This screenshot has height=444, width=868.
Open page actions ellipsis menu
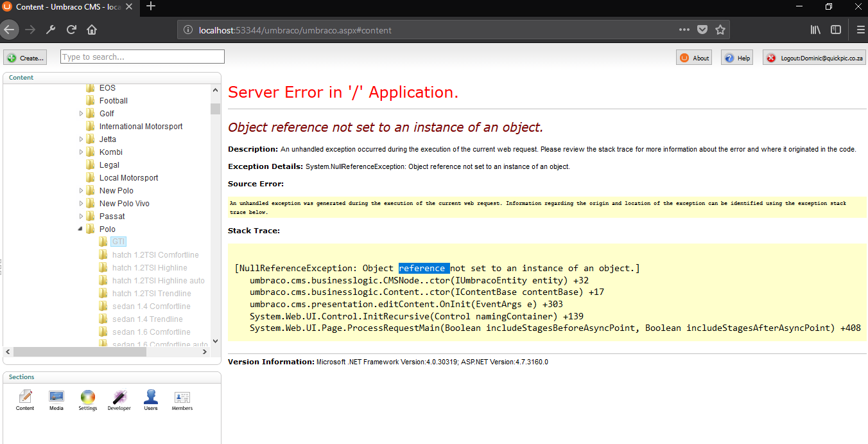(x=684, y=30)
